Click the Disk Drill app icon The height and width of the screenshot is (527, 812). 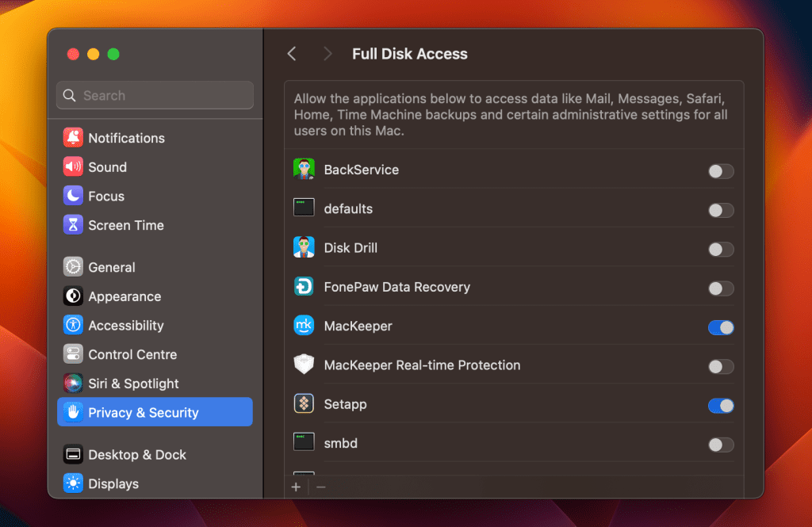[304, 248]
